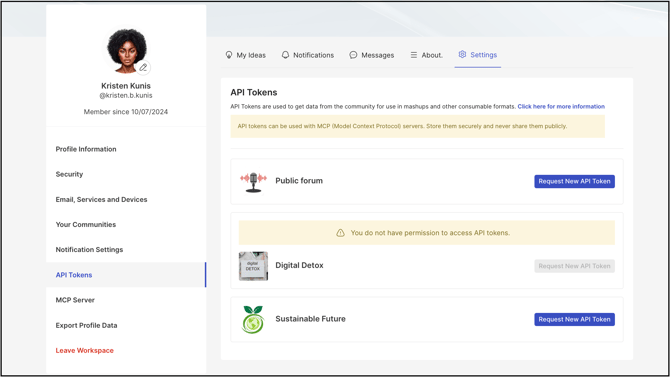
Task: Open the My Ideas tab
Action: (x=246, y=55)
